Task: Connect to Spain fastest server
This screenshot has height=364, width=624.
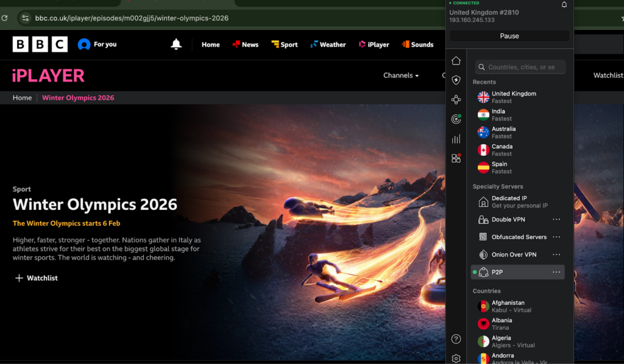Action: [517, 167]
